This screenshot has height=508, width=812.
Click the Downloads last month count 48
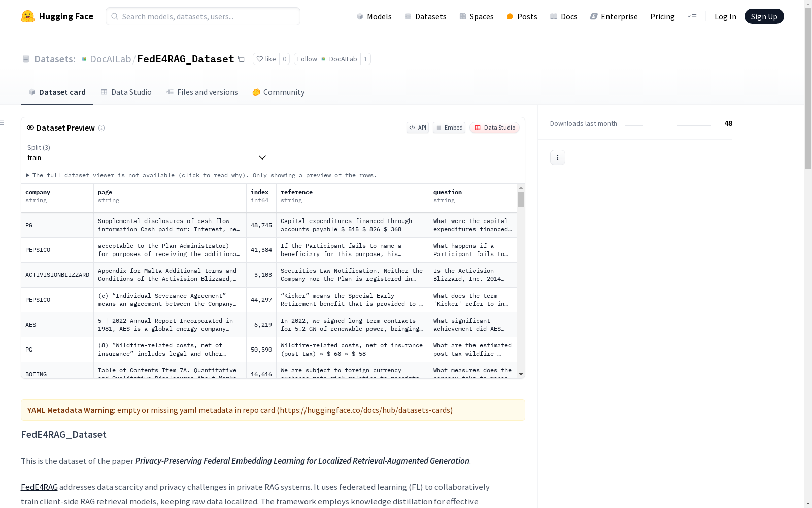728,123
